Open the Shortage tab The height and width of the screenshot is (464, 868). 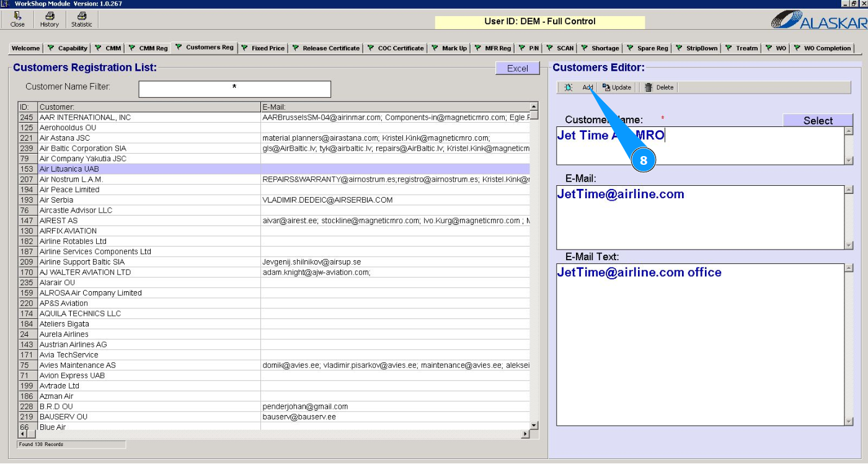click(x=604, y=48)
